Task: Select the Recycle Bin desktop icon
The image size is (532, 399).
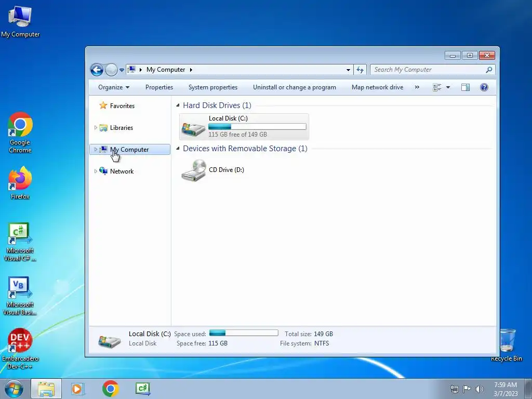Action: tap(507, 345)
